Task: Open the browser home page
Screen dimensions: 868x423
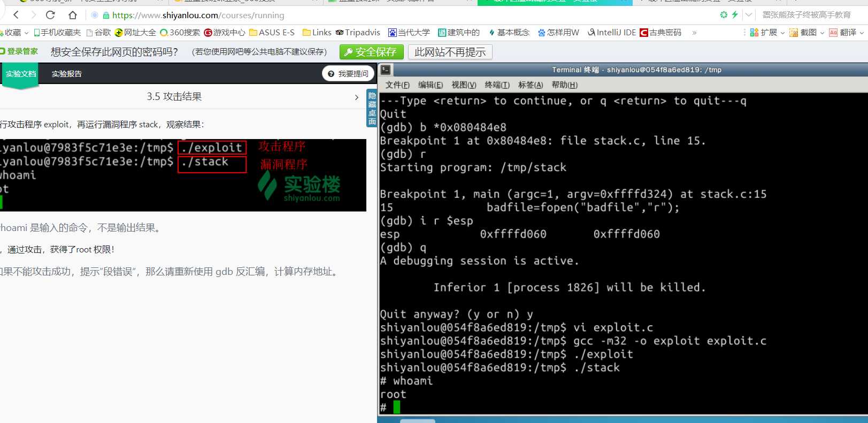Action: pyautogui.click(x=73, y=15)
